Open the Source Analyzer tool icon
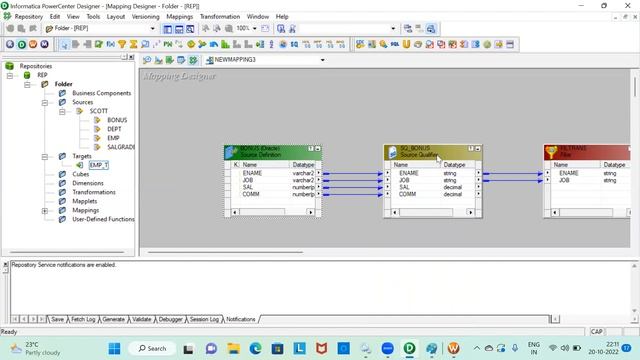Screen dimensions: 640x360 (x=147, y=60)
